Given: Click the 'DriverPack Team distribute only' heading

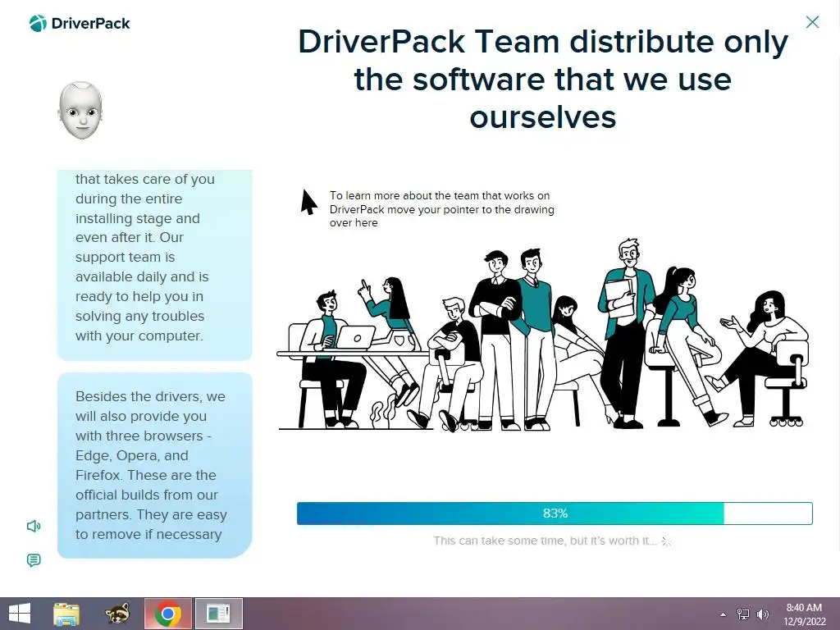Looking at the screenshot, I should pos(543,79).
